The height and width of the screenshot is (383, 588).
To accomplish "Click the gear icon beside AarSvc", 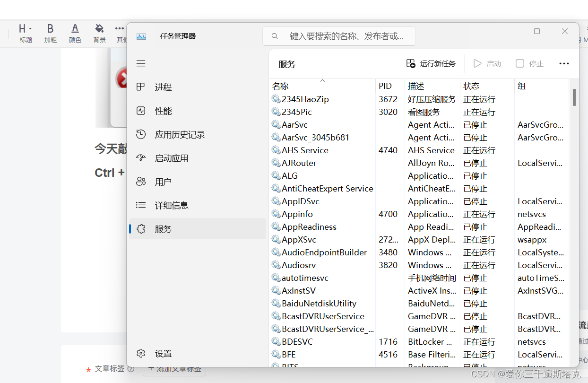I will tap(276, 124).
